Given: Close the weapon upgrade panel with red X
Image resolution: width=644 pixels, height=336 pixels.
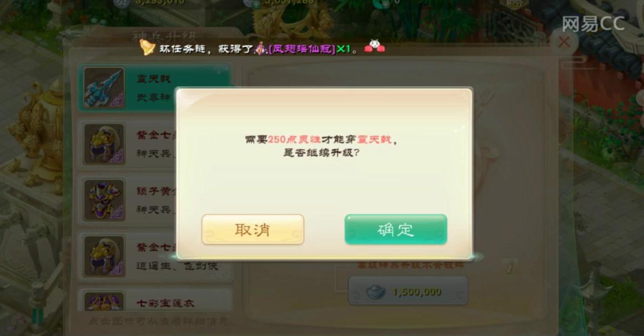Looking at the screenshot, I should tap(564, 42).
